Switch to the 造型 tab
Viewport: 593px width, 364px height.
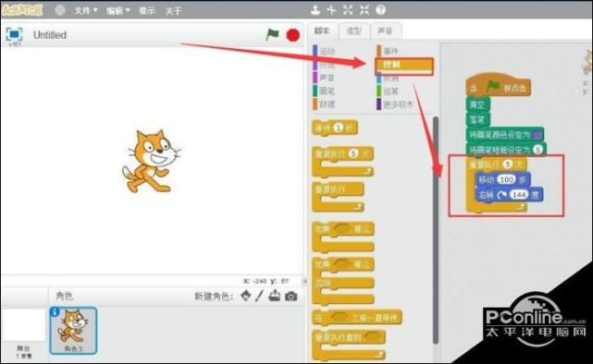pos(353,31)
